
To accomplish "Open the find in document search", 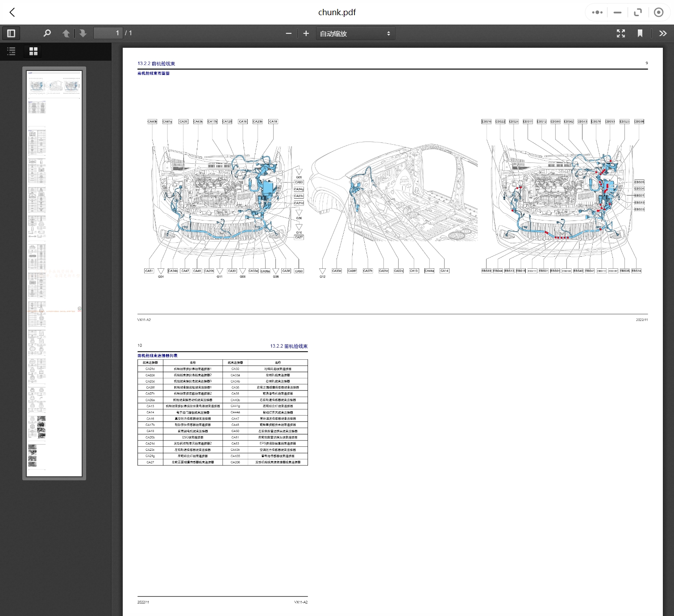I will tap(47, 33).
